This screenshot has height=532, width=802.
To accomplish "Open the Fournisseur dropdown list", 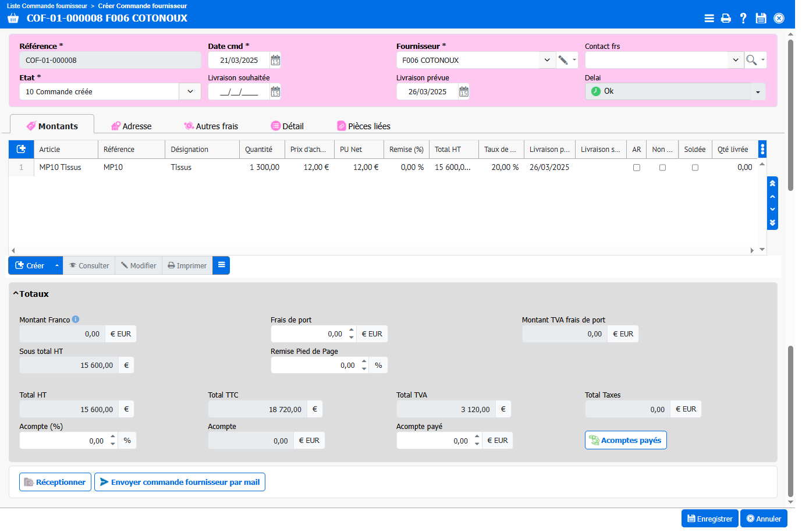I will (547, 60).
